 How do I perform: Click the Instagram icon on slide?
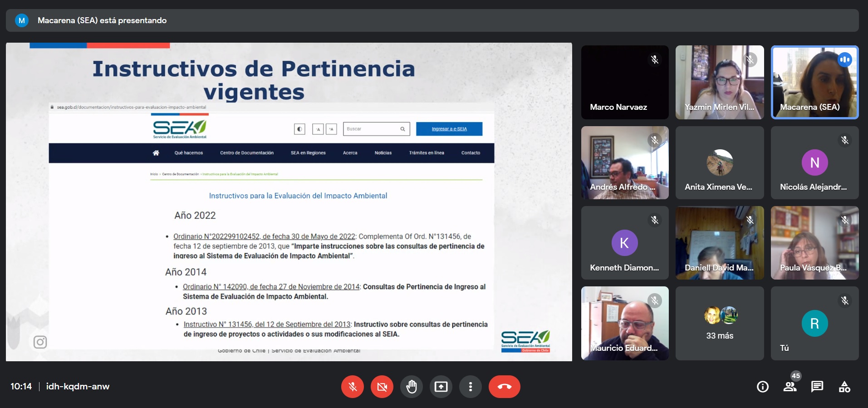tap(40, 342)
